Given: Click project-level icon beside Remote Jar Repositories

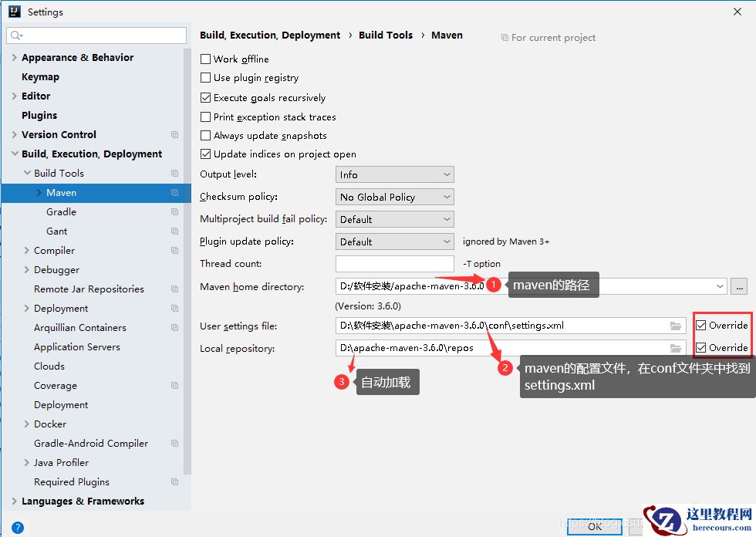Looking at the screenshot, I should point(174,289).
